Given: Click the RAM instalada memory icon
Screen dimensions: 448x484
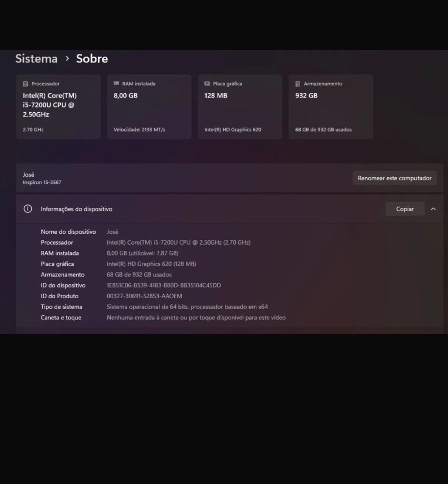Looking at the screenshot, I should point(116,84).
